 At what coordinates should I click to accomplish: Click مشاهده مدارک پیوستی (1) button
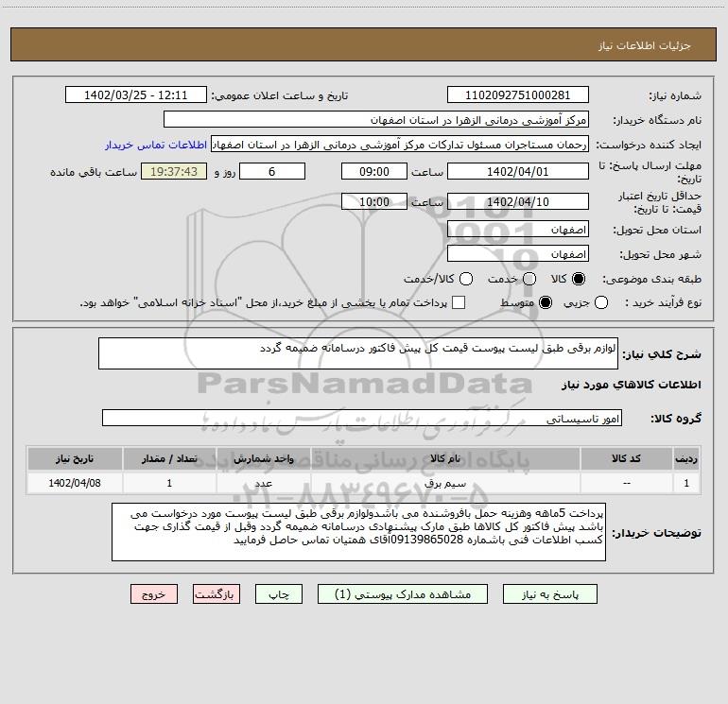point(403,594)
